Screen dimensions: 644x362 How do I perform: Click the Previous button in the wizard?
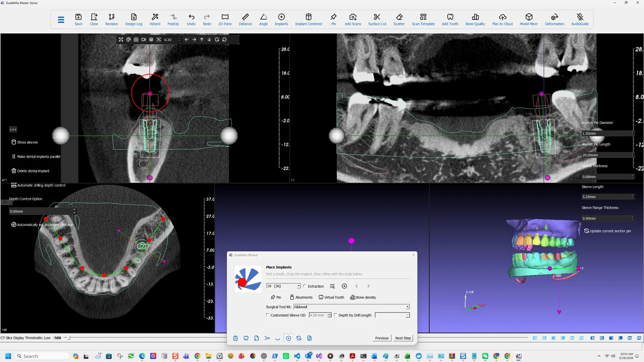point(382,338)
